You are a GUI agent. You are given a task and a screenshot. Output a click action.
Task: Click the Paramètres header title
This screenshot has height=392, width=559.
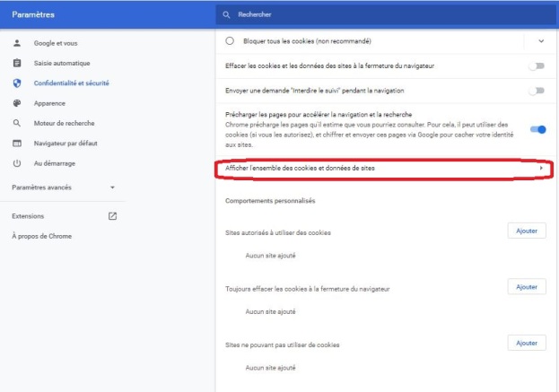[x=33, y=14]
